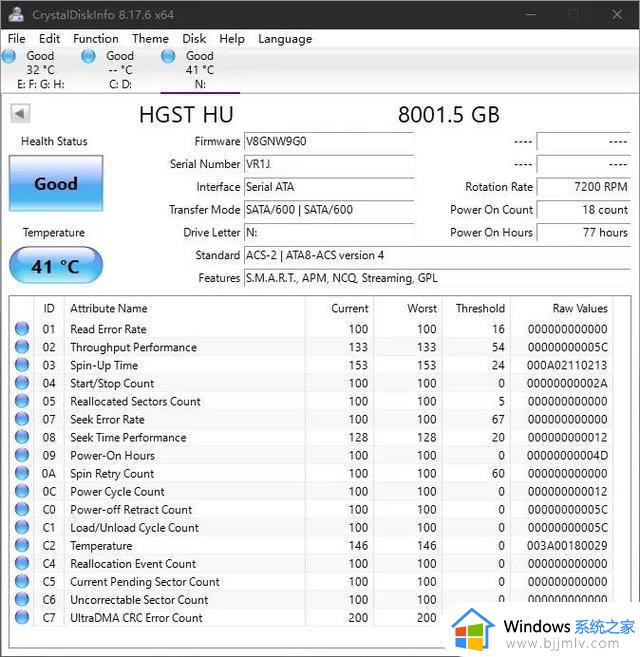
Task: Click raw value 00000000004D
Action: click(x=567, y=455)
